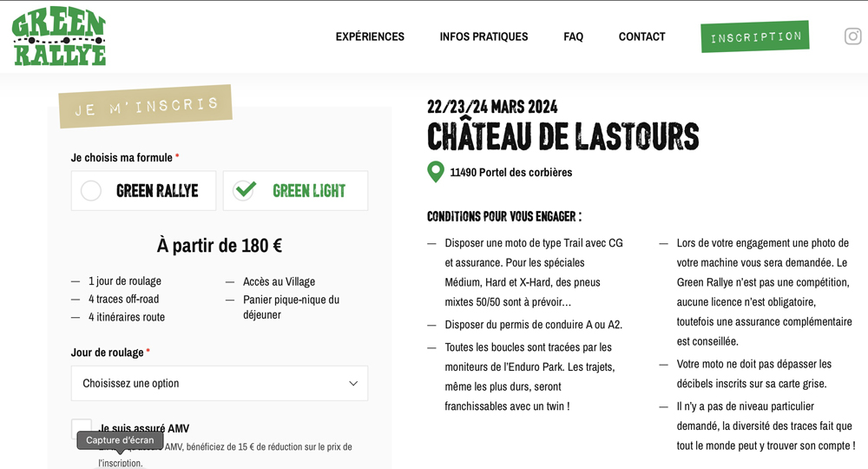Click the 'Capture d'écran' tooltip

120,440
